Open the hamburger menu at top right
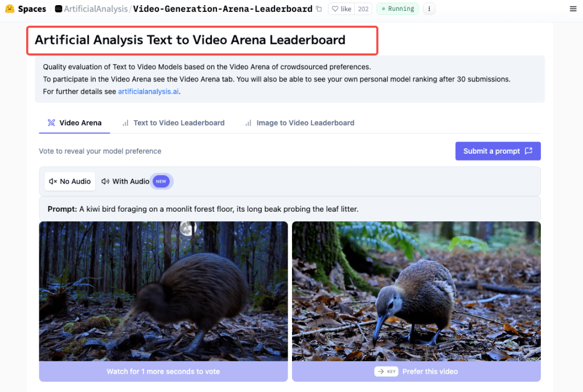 (x=573, y=9)
